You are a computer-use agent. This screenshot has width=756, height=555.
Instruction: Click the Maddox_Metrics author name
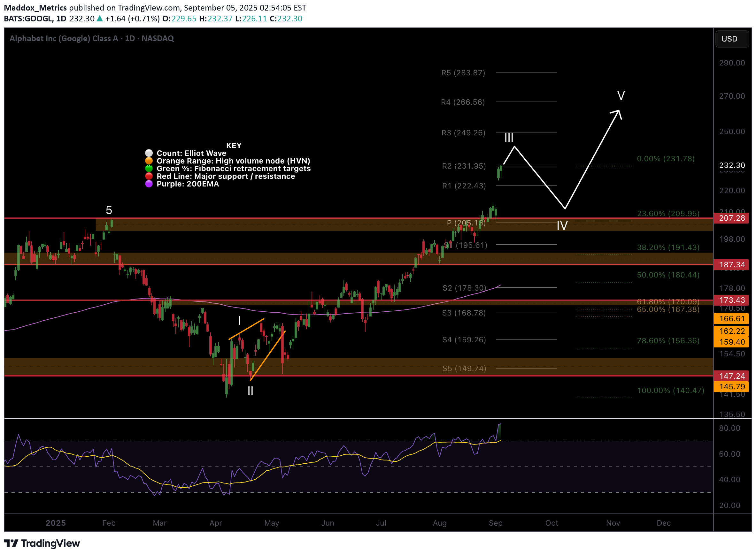click(x=35, y=8)
